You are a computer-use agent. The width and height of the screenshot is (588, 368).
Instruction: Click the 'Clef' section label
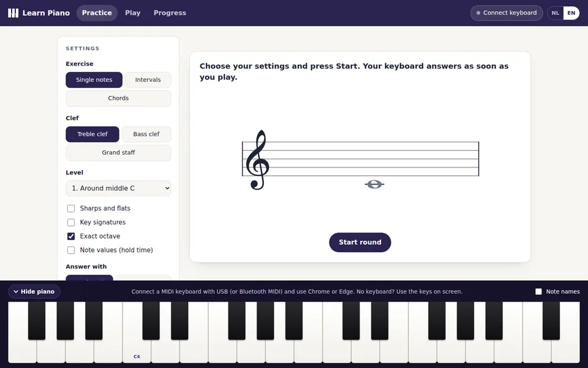[x=72, y=118]
